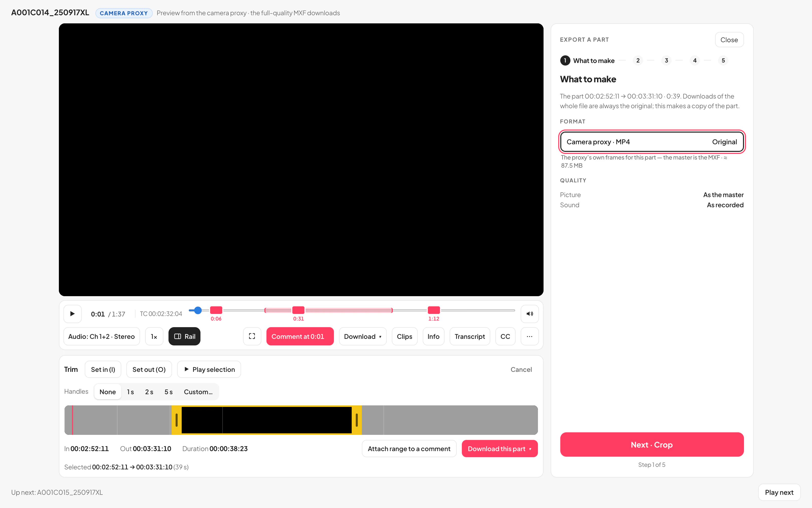Go to export step 5
Screen dimensions: 812x508
coord(723,60)
